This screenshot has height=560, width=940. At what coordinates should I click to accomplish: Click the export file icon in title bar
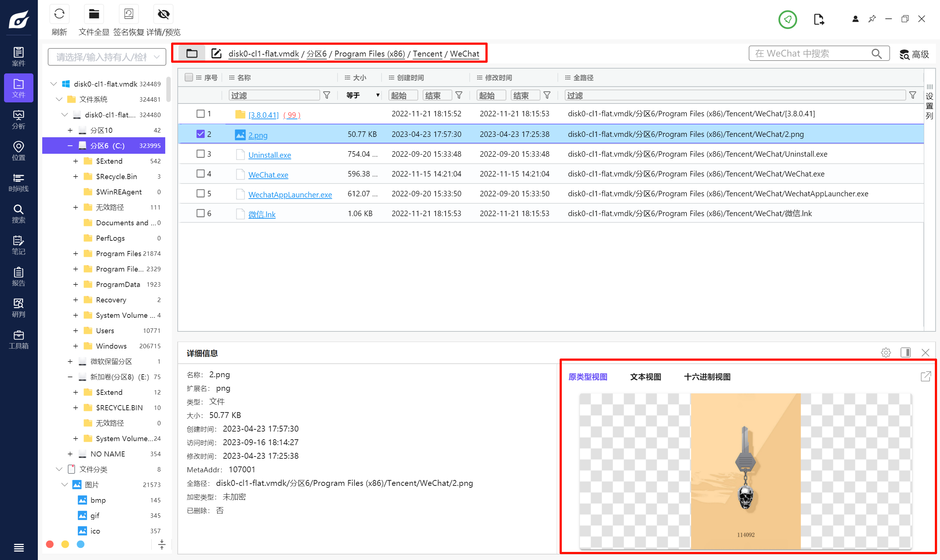pyautogui.click(x=818, y=19)
